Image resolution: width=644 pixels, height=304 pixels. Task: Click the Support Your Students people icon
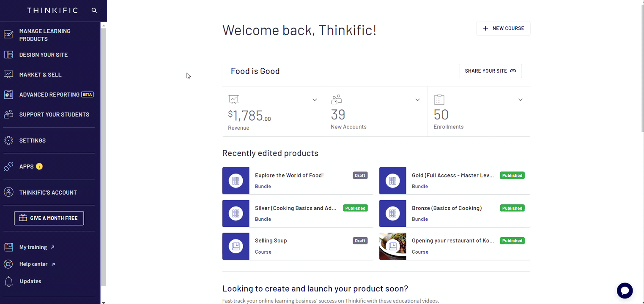pos(8,114)
